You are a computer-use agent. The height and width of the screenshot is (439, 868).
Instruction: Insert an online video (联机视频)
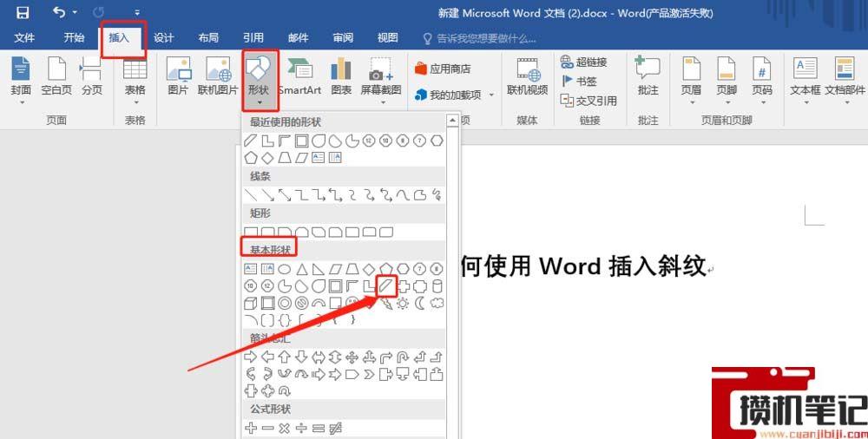click(527, 76)
